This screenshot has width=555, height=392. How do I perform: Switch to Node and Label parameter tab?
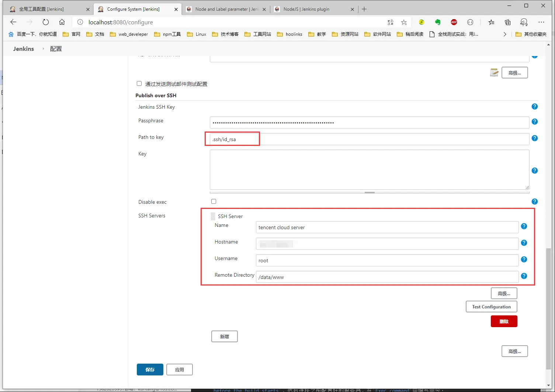[x=226, y=9]
